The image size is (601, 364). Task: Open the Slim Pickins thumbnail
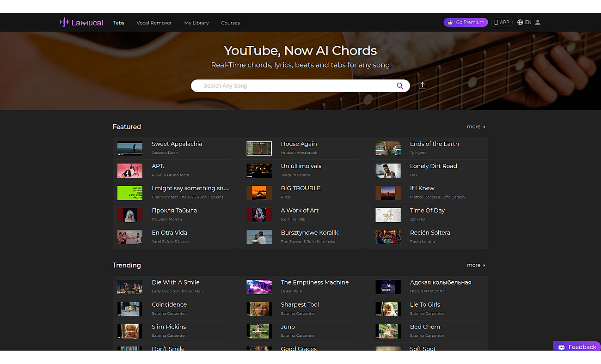point(130,331)
